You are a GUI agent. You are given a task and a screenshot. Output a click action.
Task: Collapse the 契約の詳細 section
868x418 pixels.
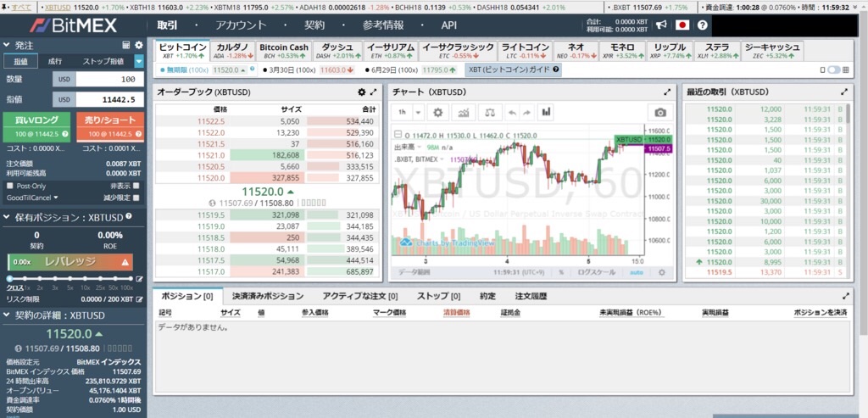(x=6, y=315)
